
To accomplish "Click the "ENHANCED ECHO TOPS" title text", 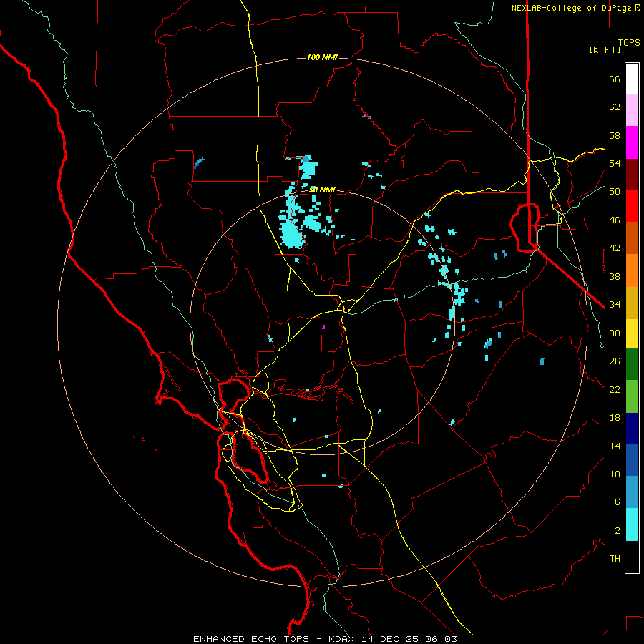I will pos(251,639).
